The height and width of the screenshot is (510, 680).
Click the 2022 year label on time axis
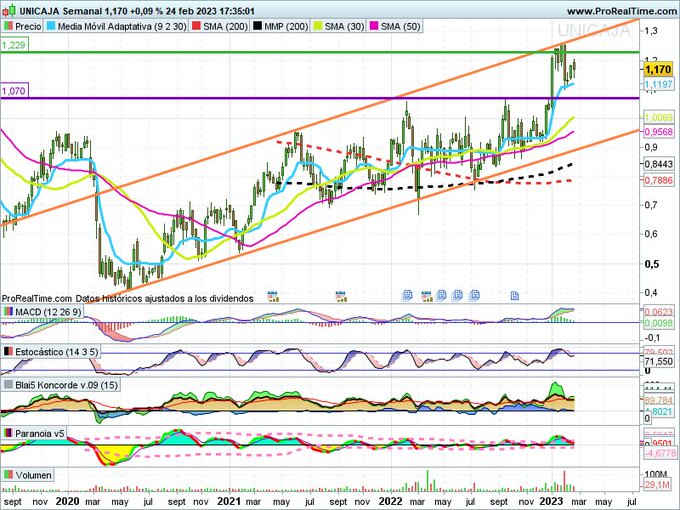pyautogui.click(x=390, y=501)
